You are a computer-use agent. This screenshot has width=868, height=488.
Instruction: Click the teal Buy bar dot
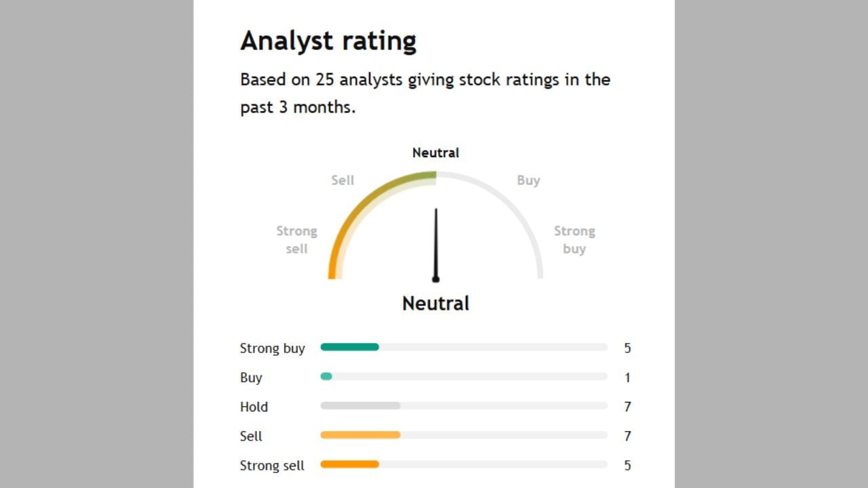(x=326, y=376)
